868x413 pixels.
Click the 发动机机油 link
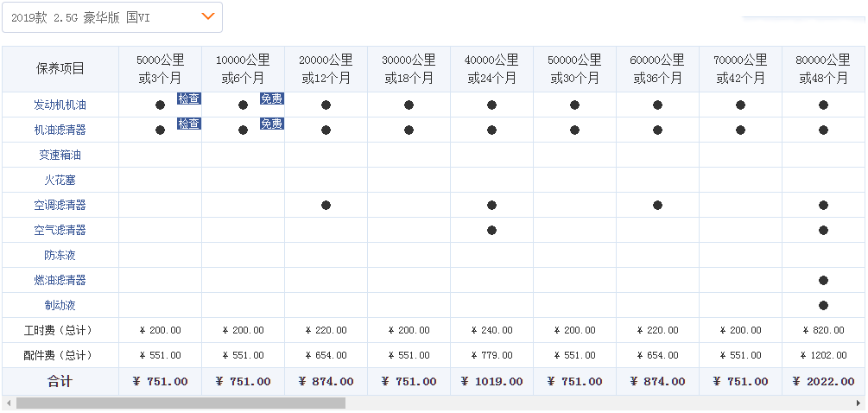coord(60,105)
